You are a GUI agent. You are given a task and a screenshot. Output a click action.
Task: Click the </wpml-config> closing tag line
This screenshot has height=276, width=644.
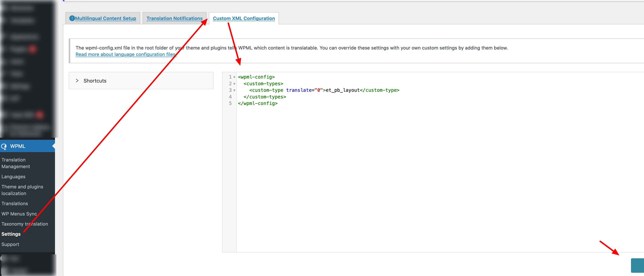[258, 103]
